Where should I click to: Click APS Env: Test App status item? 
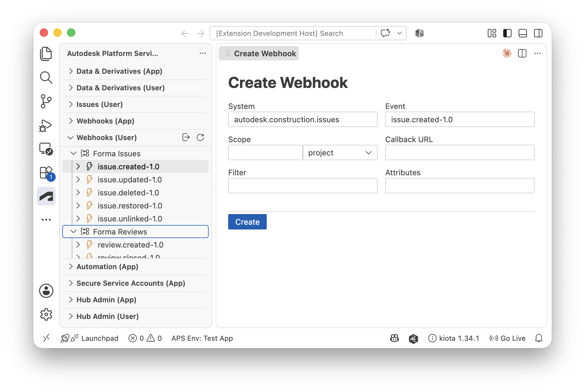[x=202, y=338]
